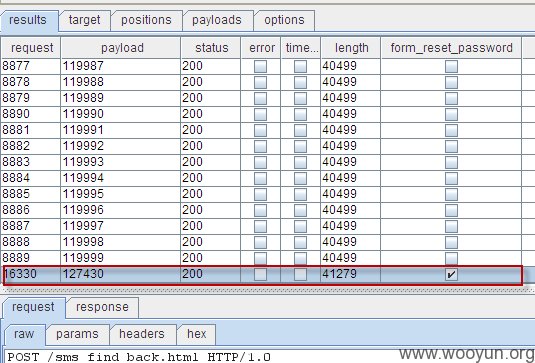Switch to hex view tab
This screenshot has height=363, width=535.
tap(197, 334)
